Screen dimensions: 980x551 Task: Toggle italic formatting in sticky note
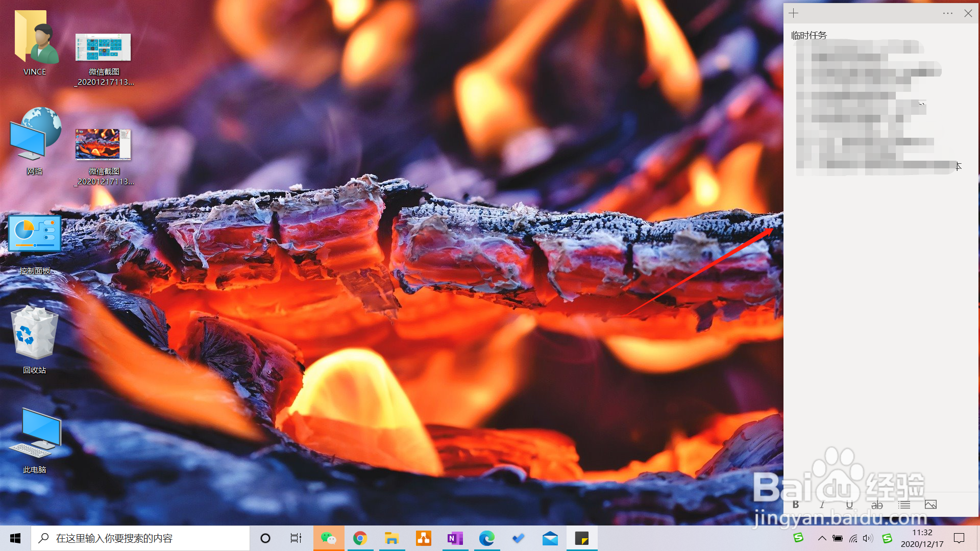(x=822, y=505)
